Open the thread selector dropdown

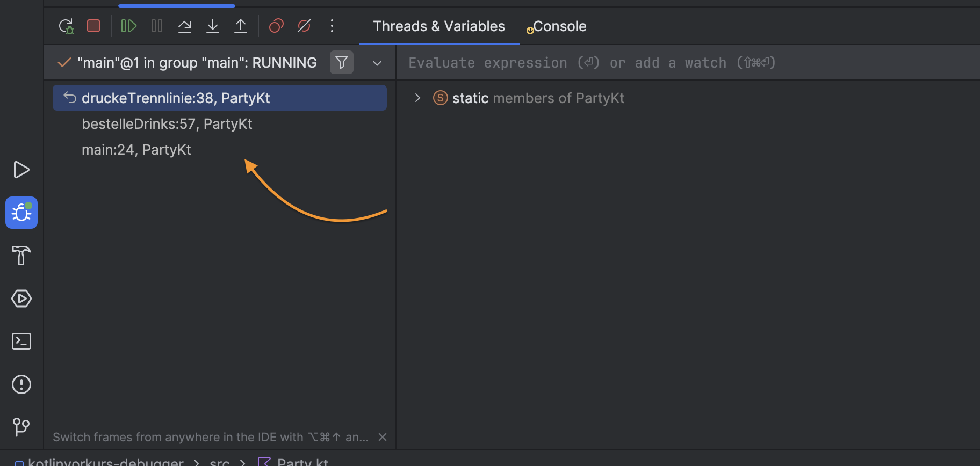tap(377, 63)
